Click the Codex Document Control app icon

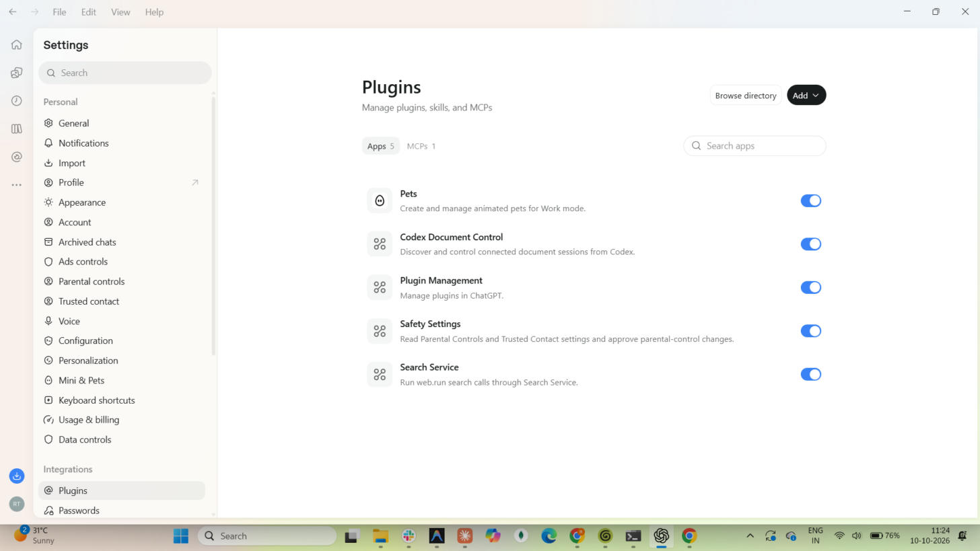pyautogui.click(x=380, y=244)
